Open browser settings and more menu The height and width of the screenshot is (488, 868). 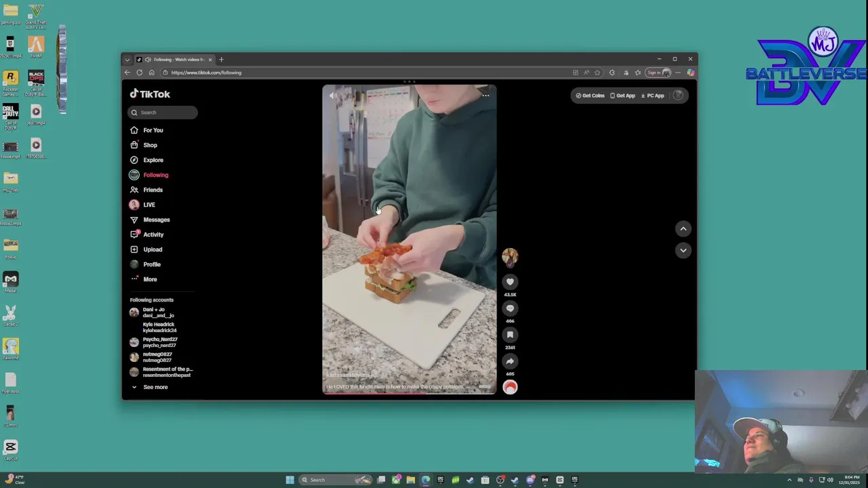point(677,73)
